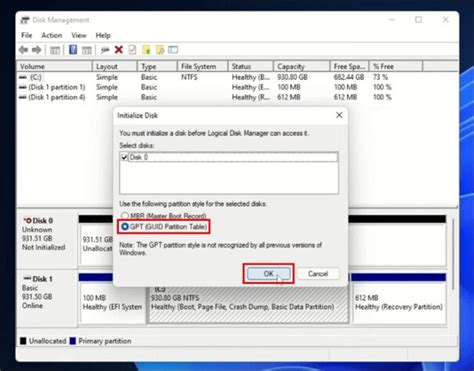
Task: Click the red Disk 0 not-initialized icon
Action: coord(27,220)
